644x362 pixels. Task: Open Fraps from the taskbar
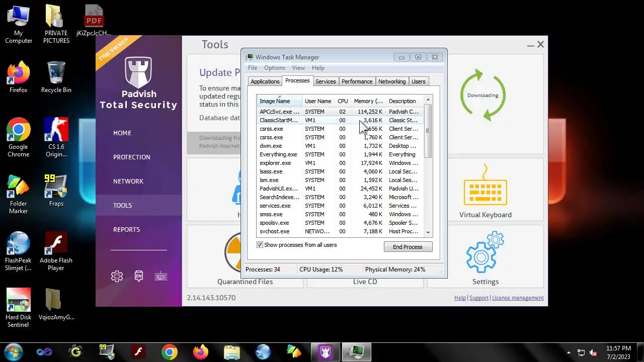[107, 352]
